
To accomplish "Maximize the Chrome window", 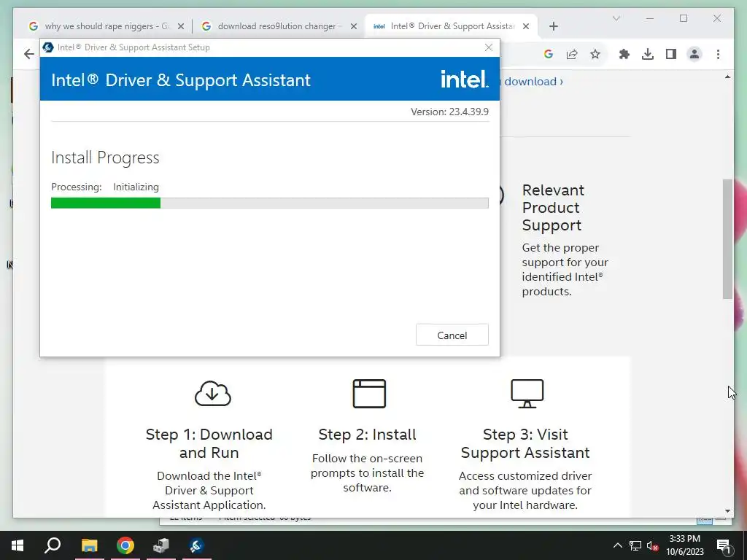I will (684, 18).
